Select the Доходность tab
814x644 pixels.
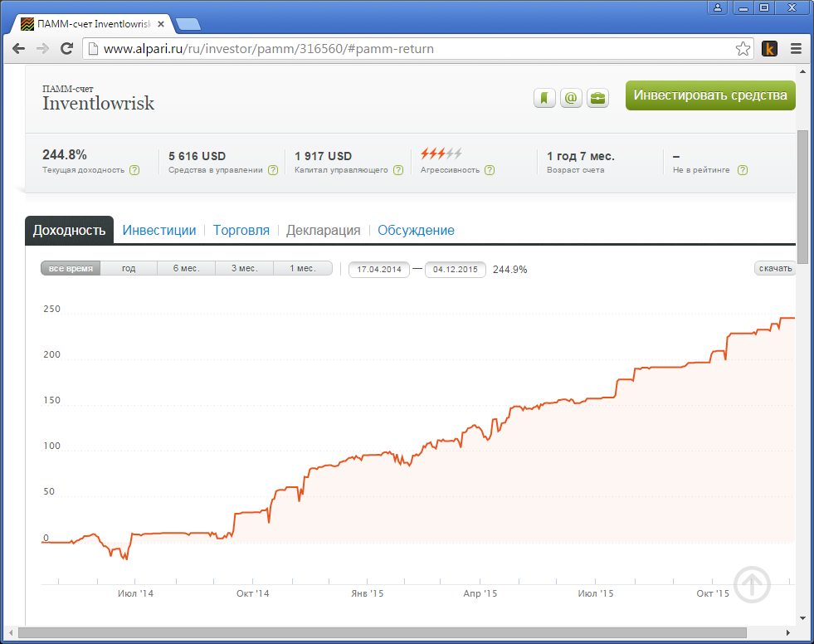(69, 230)
